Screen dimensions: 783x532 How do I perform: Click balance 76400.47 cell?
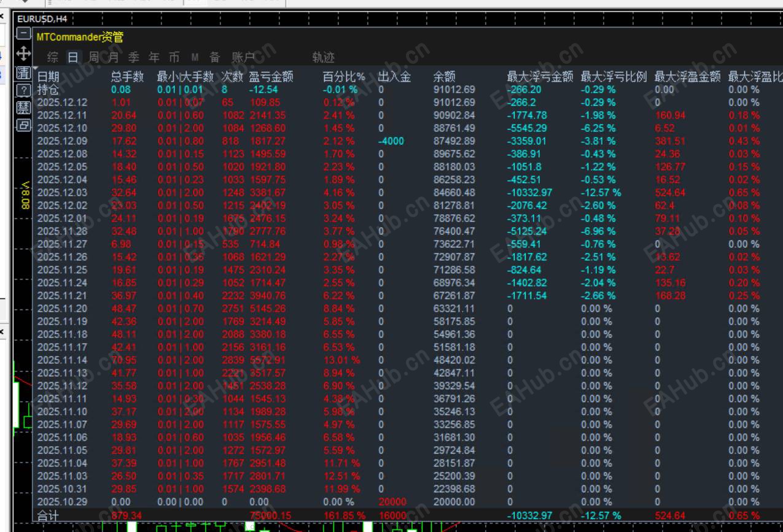coord(454,231)
